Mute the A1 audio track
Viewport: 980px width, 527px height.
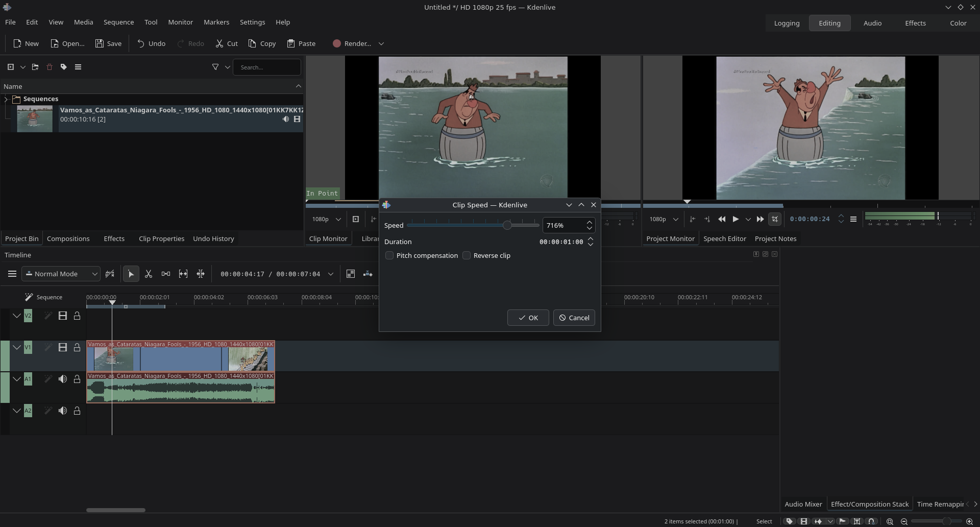click(63, 379)
